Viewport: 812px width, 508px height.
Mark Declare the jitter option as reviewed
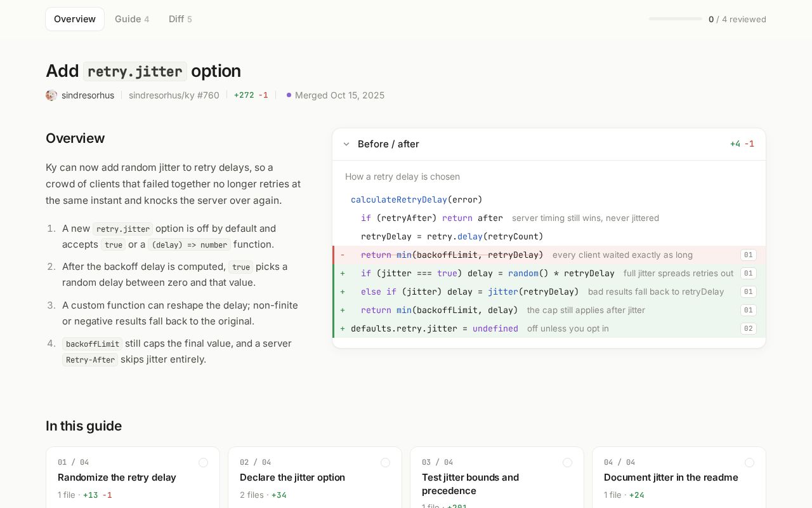coord(385,462)
